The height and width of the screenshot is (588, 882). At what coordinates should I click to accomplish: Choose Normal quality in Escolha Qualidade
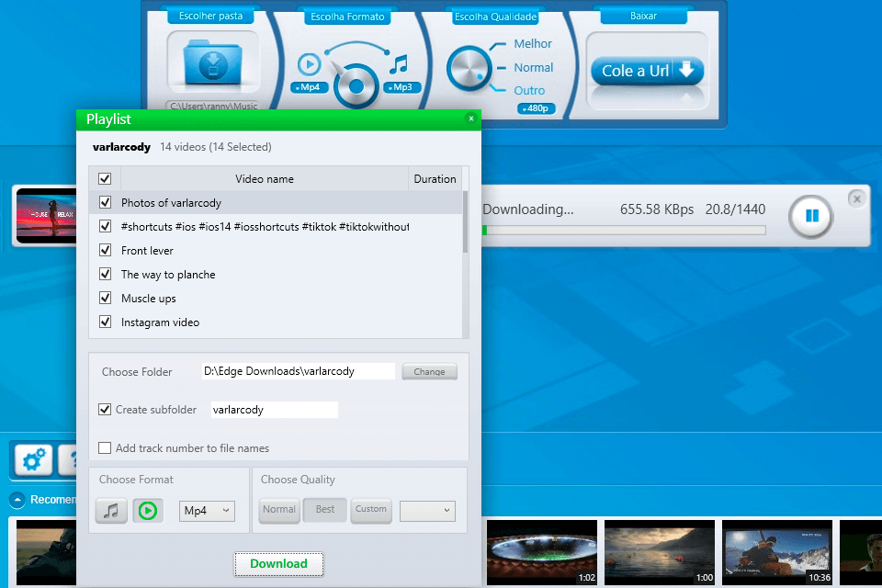(533, 67)
